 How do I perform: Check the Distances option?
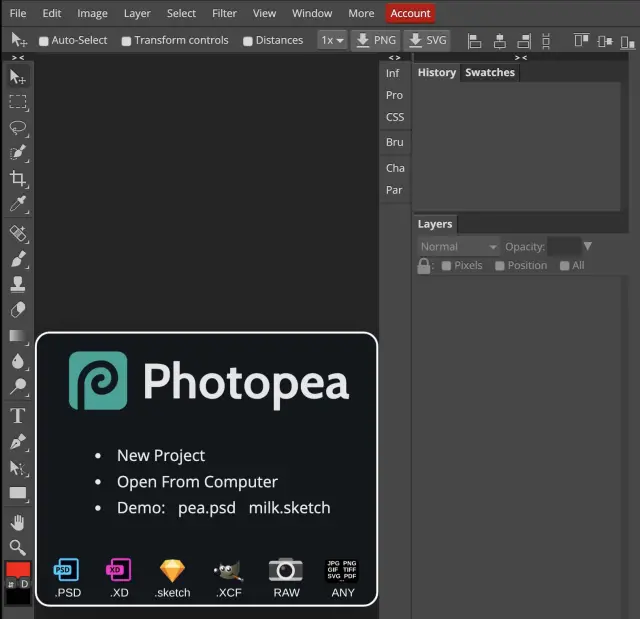click(x=249, y=41)
